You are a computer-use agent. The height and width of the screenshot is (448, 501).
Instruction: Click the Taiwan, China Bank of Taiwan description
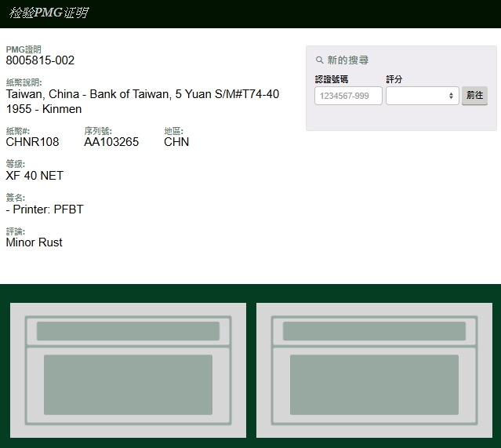pos(143,94)
